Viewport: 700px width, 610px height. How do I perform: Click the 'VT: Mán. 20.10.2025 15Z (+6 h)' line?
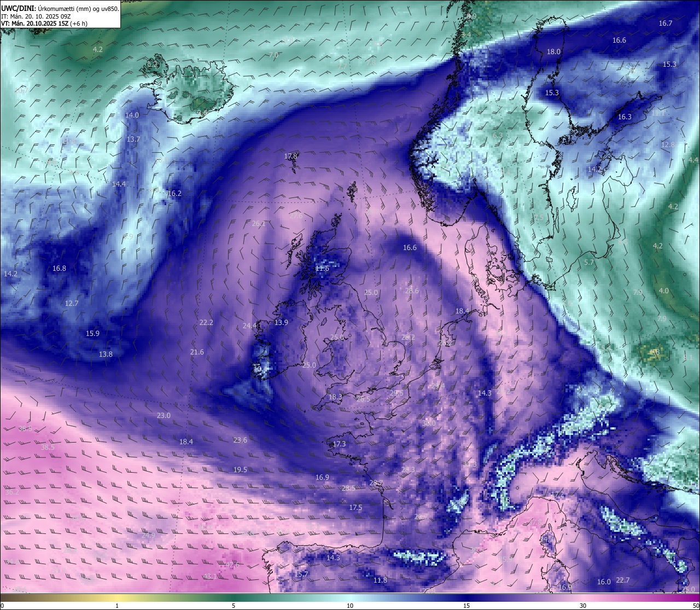44,24
